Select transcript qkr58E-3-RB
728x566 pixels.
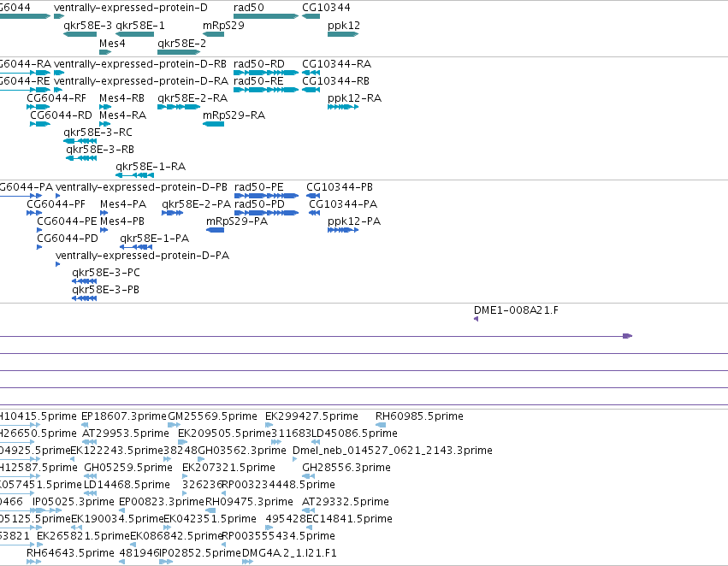[100, 150]
